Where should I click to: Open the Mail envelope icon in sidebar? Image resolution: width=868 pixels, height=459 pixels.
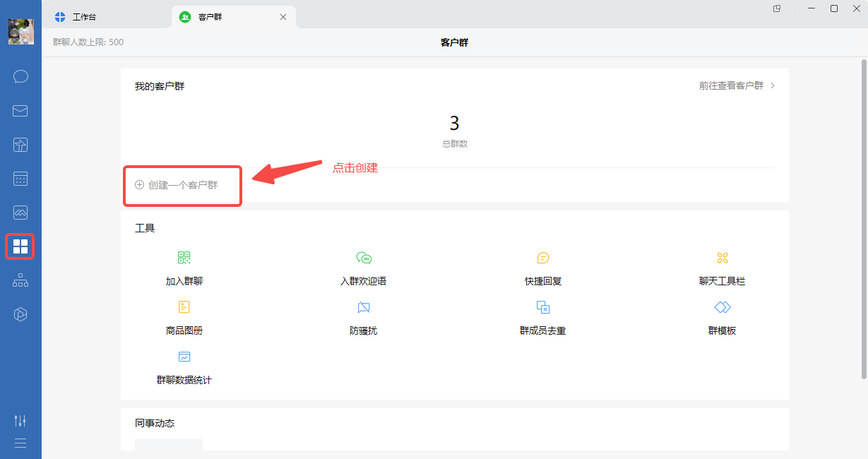[x=20, y=111]
